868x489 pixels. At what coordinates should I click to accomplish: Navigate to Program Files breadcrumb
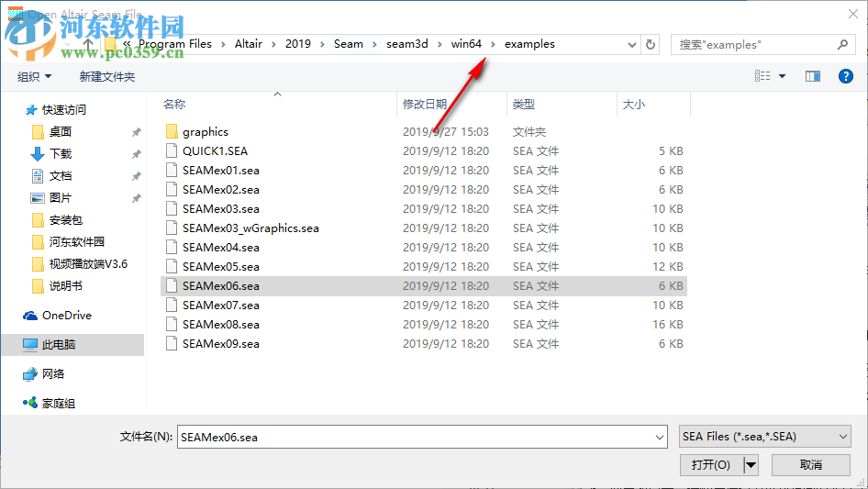tap(175, 44)
